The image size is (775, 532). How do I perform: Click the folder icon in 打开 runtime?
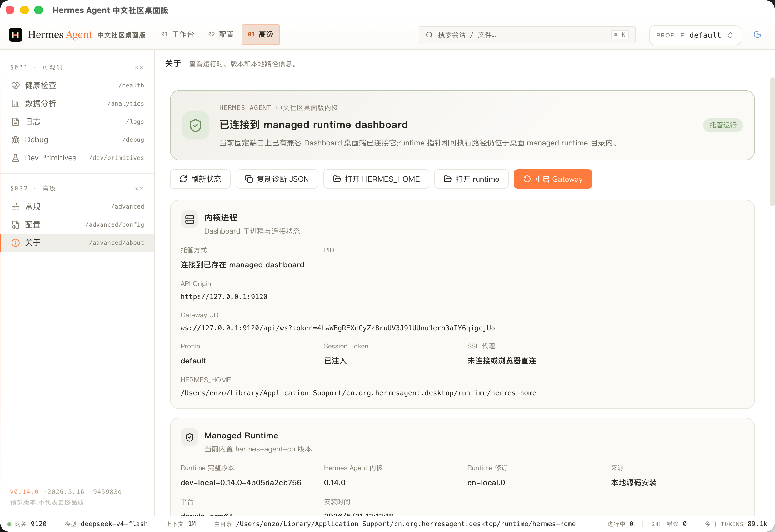click(448, 179)
